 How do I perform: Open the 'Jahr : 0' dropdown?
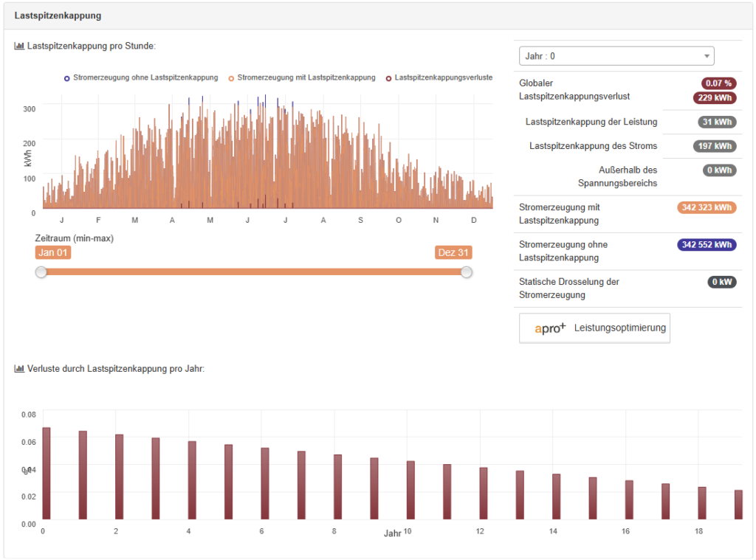(x=616, y=56)
